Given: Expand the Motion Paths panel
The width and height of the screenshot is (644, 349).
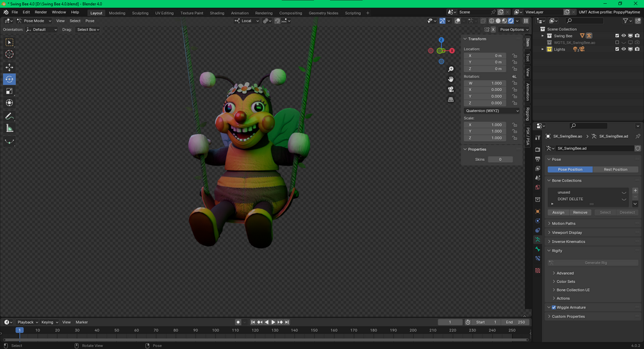Looking at the screenshot, I should tap(563, 224).
